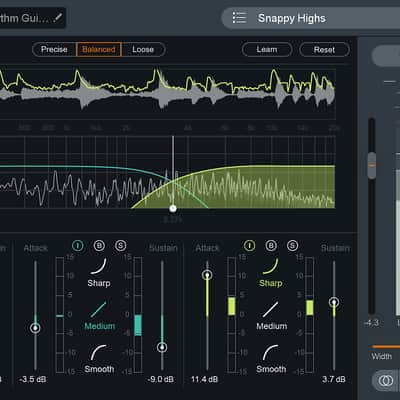Toggle green band bypass (B) button
This screenshot has width=400, height=400.
[271, 246]
